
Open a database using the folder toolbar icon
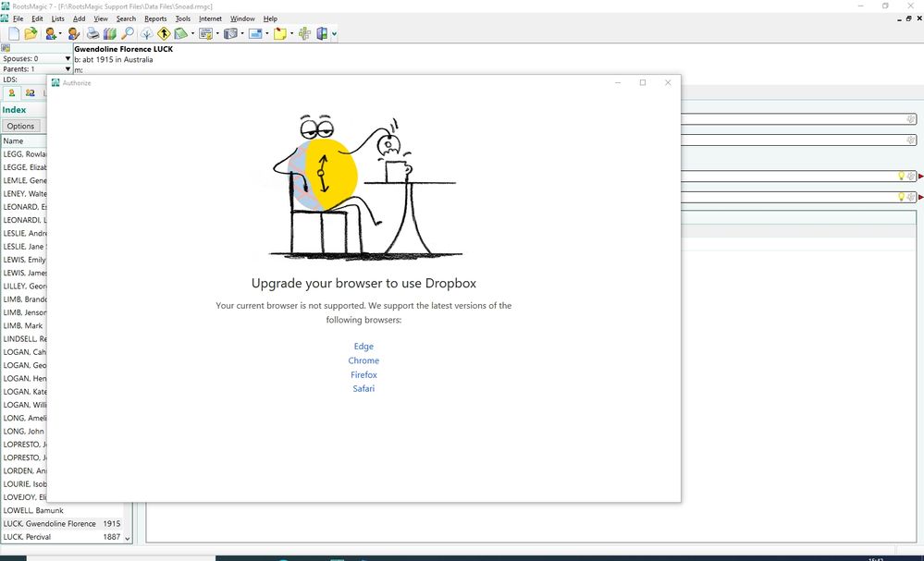[29, 33]
